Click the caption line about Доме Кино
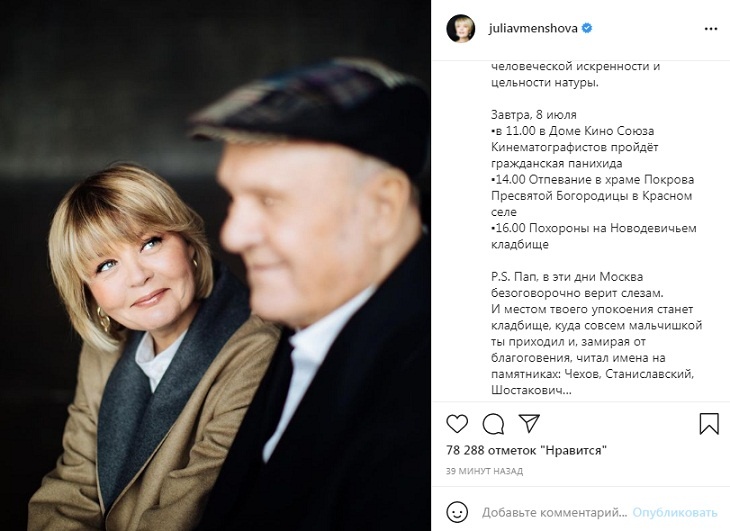This screenshot has width=730, height=531. (575, 147)
